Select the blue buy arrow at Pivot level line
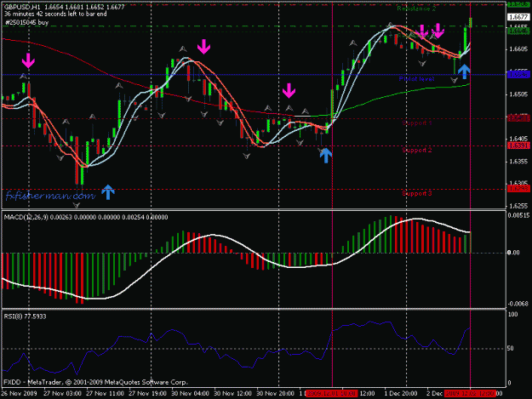This screenshot has height=399, width=532. coord(464,71)
